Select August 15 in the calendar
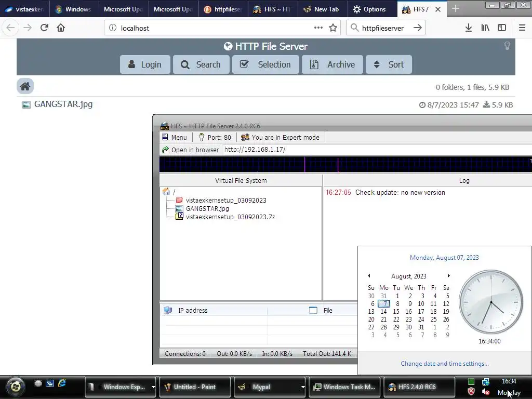The width and height of the screenshot is (532, 399). pyautogui.click(x=396, y=312)
